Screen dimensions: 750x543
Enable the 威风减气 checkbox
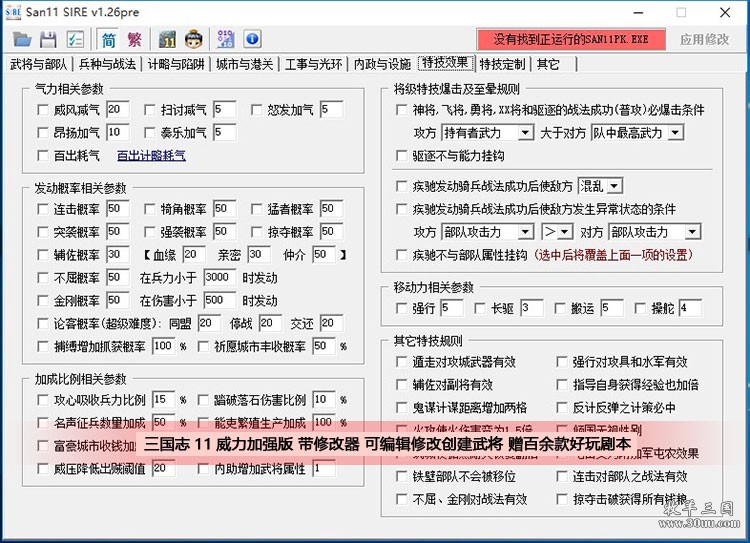(43, 110)
